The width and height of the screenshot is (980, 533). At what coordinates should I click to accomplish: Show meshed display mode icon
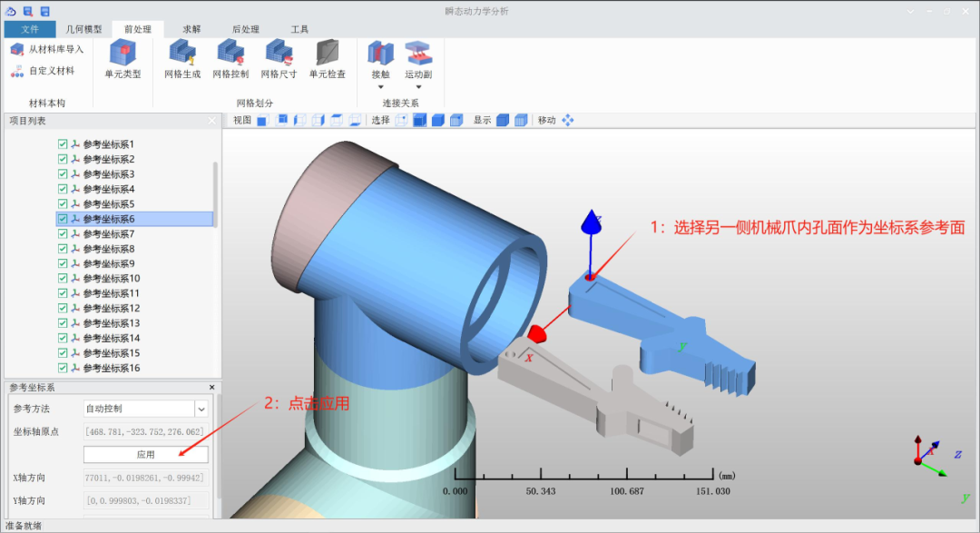[x=521, y=120]
